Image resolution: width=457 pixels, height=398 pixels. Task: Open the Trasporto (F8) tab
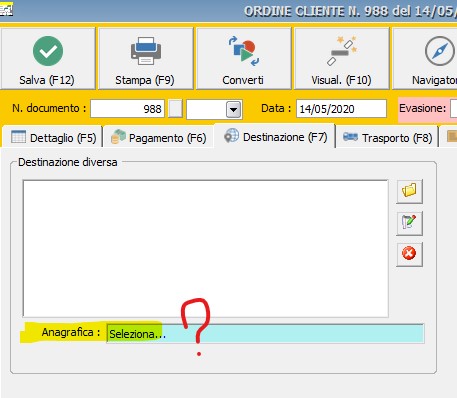pos(387,137)
